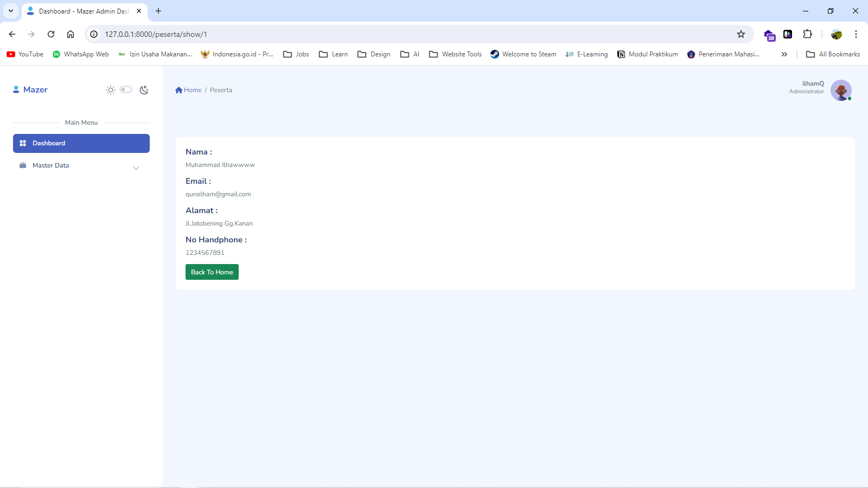Open the ilhamQ user avatar menu
Viewport: 868px width, 488px height.
(x=840, y=90)
